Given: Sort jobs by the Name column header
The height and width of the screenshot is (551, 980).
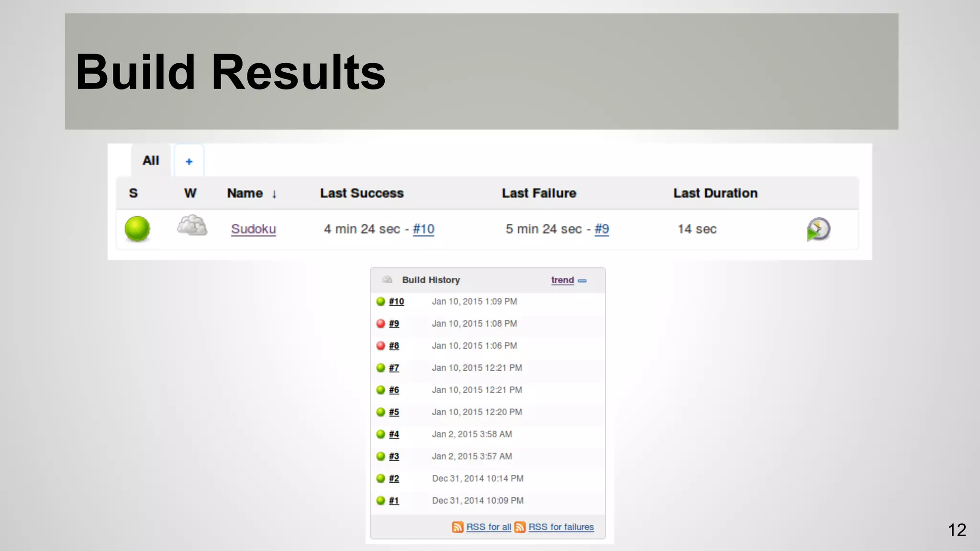Looking at the screenshot, I should pyautogui.click(x=252, y=193).
